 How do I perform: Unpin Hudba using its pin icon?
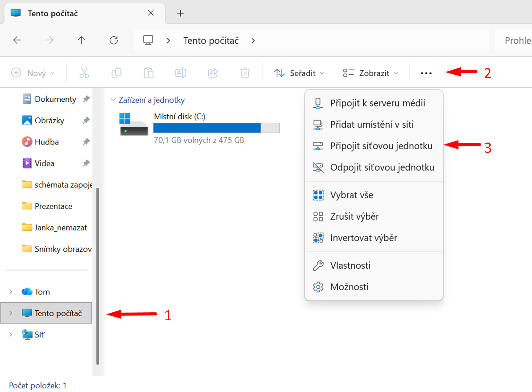pyautogui.click(x=86, y=142)
